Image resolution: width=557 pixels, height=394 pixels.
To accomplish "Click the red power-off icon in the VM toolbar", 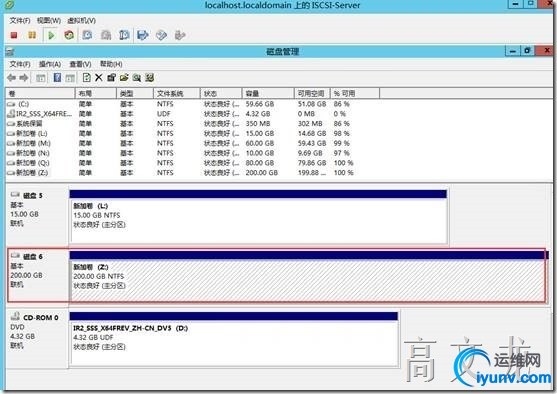I will (14, 35).
